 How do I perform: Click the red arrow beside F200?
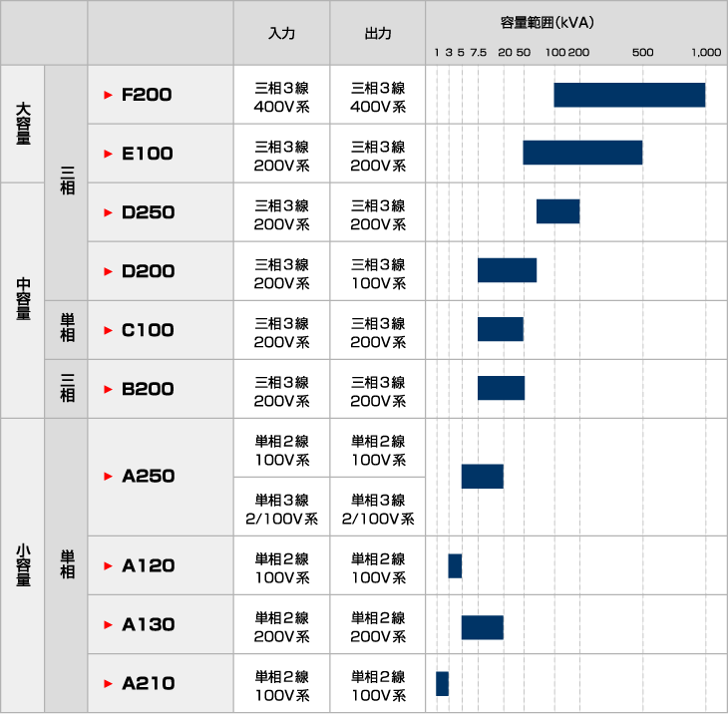tap(108, 96)
